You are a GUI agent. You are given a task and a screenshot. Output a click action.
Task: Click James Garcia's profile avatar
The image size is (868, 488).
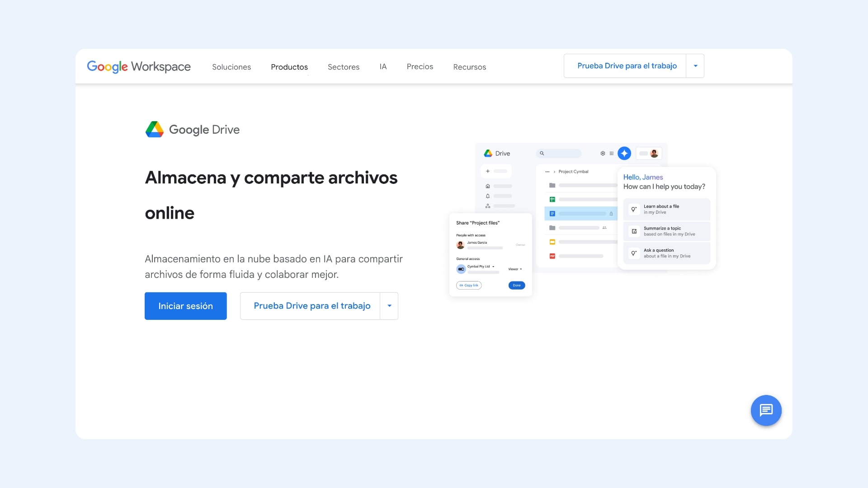(x=461, y=244)
